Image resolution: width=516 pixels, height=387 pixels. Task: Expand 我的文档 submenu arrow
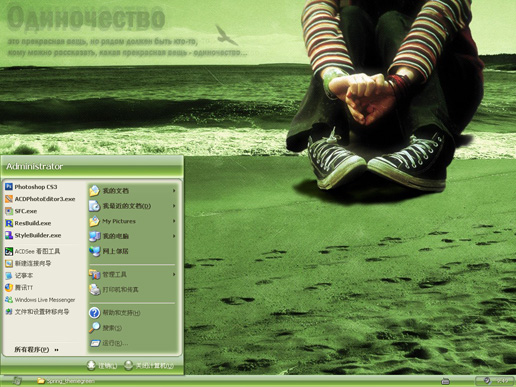[174, 191]
